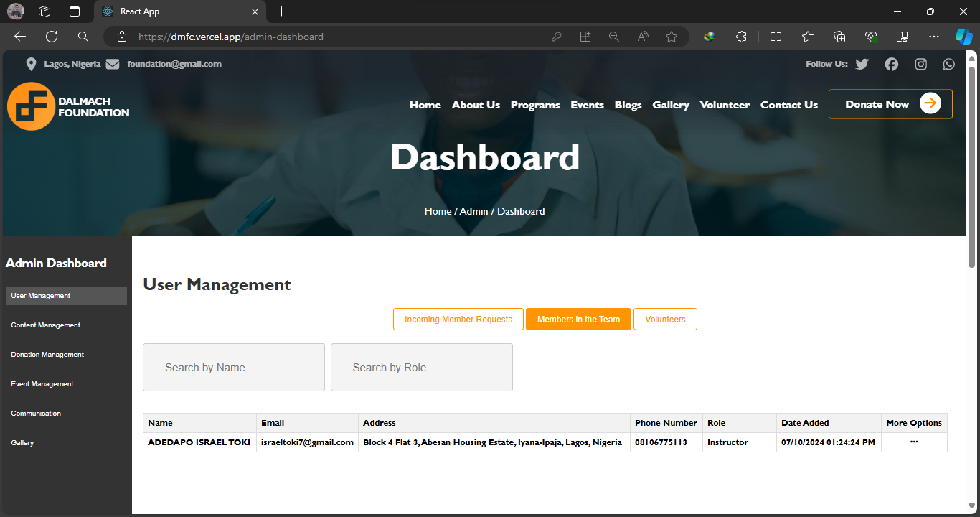
Task: Click the Donate Now button
Action: coord(890,103)
